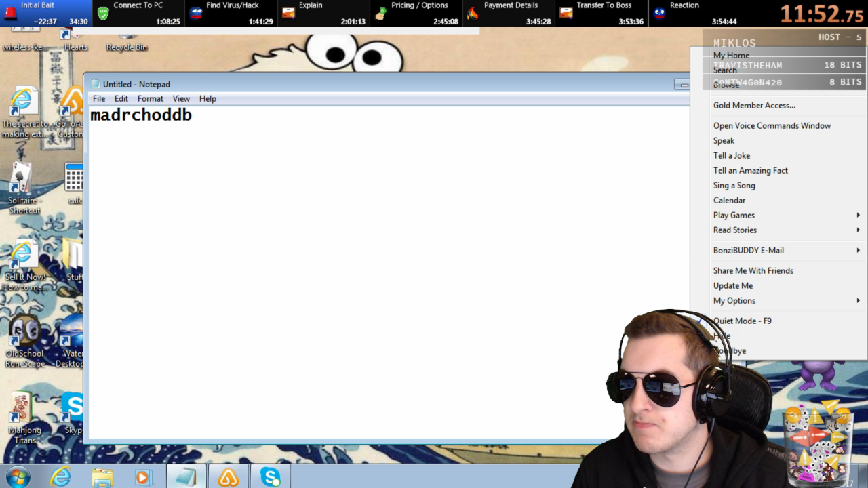The width and height of the screenshot is (868, 488).
Task: Switch to Skype on the taskbar
Action: [x=270, y=476]
